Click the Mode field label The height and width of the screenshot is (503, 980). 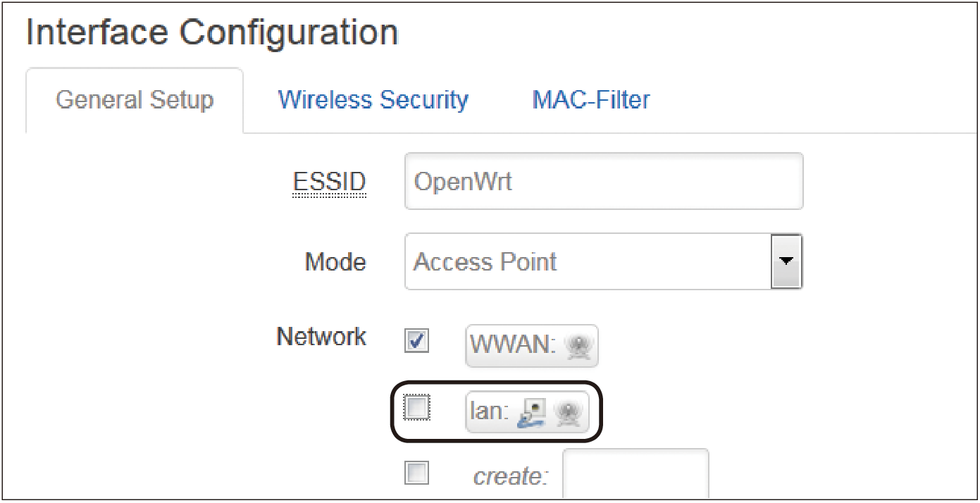pyautogui.click(x=335, y=262)
